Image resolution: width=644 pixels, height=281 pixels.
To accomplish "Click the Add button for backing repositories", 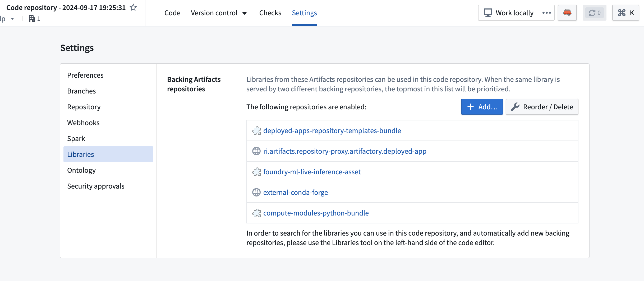I will point(482,107).
